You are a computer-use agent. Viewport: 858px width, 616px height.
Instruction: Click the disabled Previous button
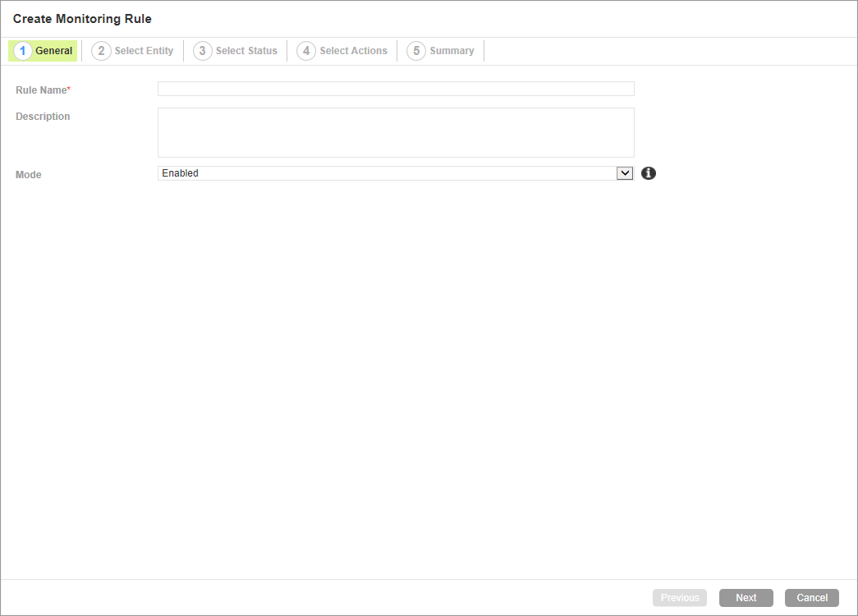pos(680,598)
